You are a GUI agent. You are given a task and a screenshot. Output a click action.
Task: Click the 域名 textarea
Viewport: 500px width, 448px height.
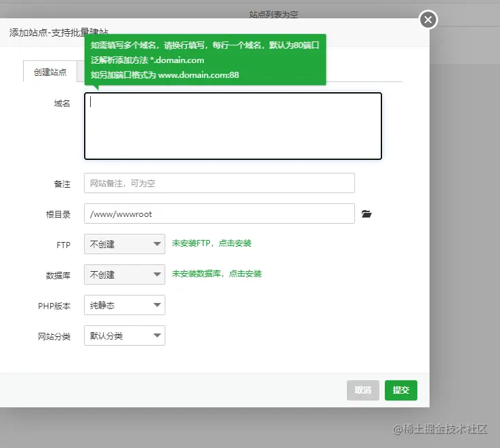coord(233,126)
